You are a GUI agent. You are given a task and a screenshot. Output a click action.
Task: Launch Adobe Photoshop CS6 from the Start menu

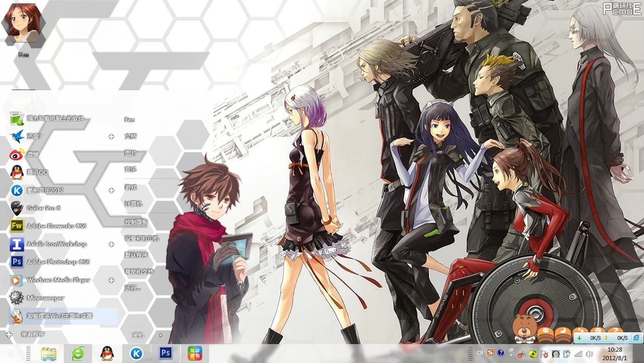(58, 262)
